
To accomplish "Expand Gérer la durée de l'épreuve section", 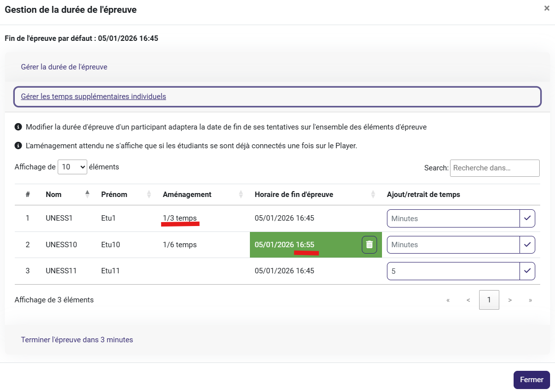I will pyautogui.click(x=64, y=67).
